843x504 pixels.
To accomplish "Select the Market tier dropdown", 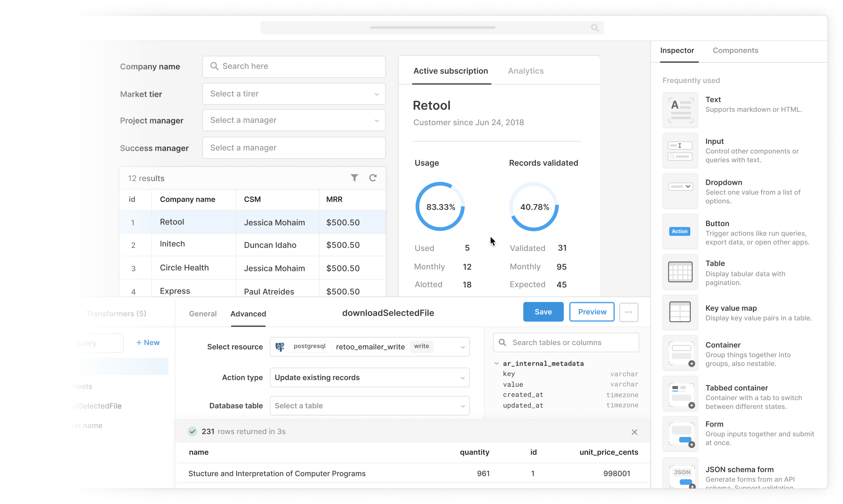I will point(293,93).
